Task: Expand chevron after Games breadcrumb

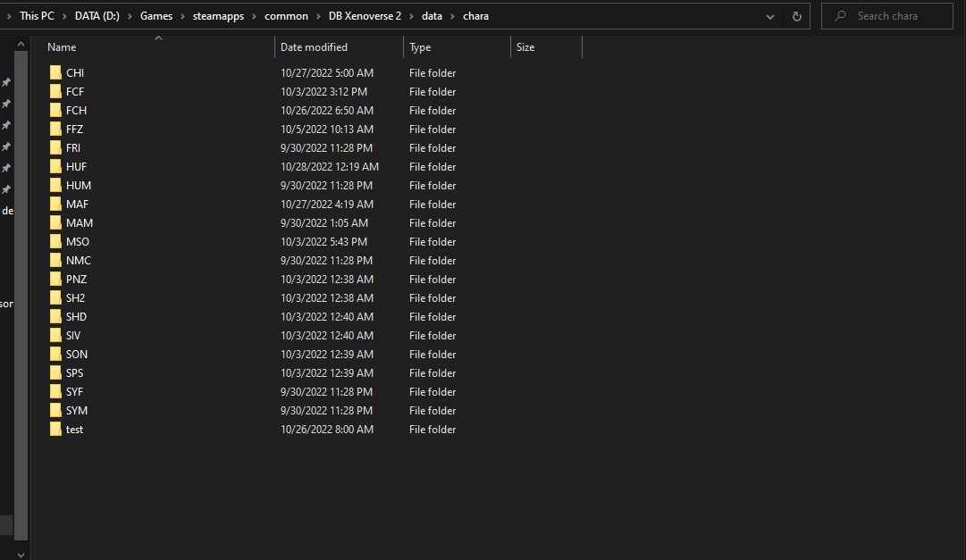Action: click(182, 17)
